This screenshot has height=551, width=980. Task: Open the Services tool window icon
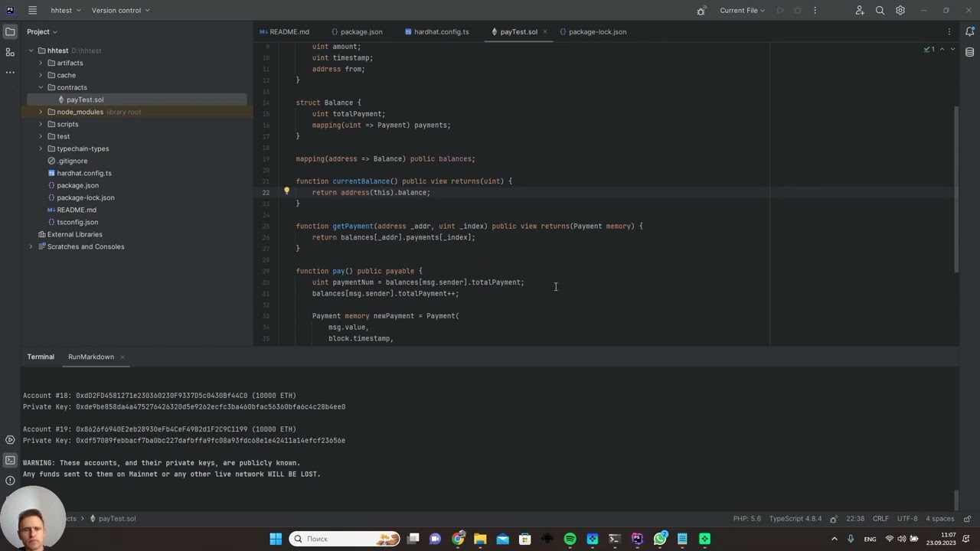point(10,440)
